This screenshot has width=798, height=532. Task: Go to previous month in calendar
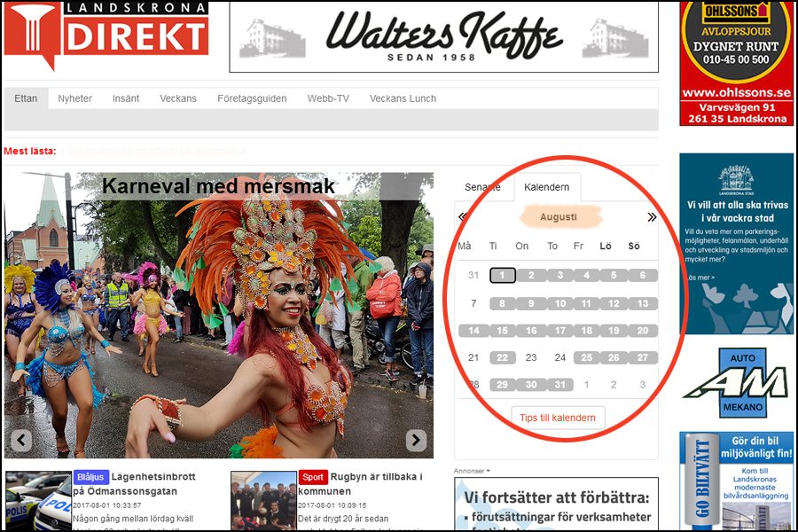tap(462, 217)
